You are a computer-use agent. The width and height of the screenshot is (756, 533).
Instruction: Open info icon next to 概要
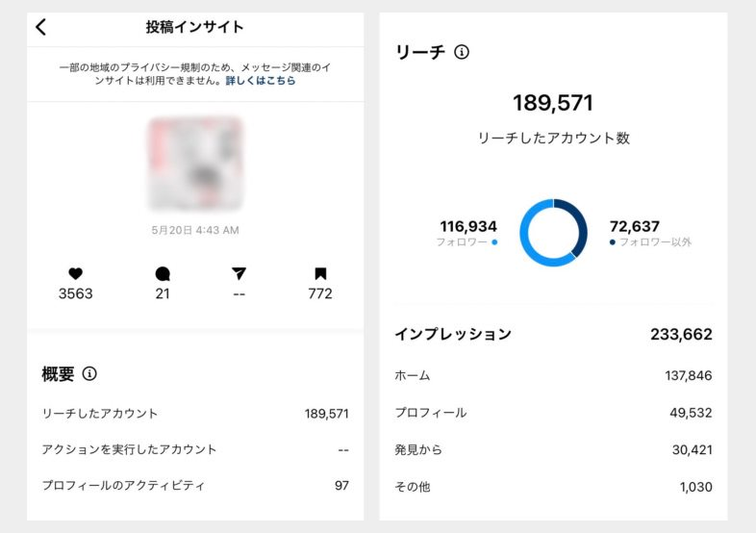coord(89,373)
